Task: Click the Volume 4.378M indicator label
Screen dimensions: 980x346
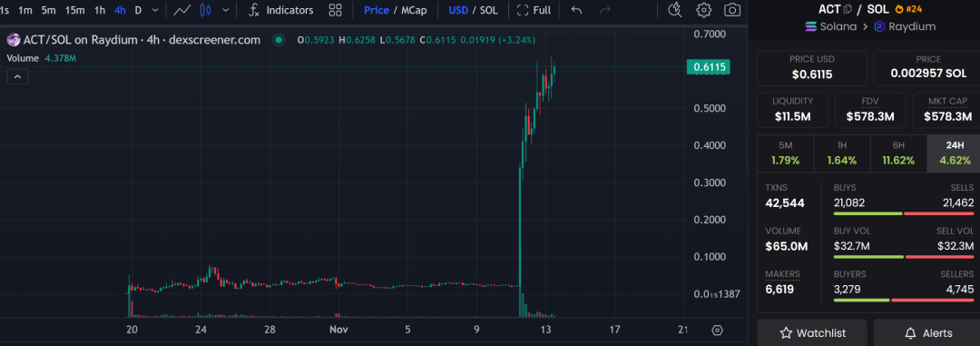Action: [42, 58]
